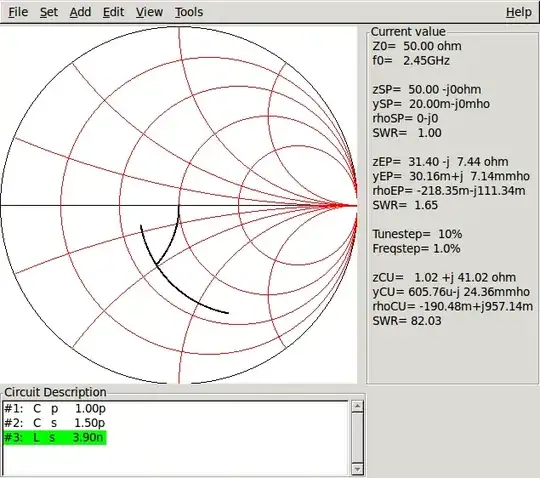This screenshot has width=540, height=478.
Task: Click the Z0= 50.00 ohm value
Action: tap(417, 46)
